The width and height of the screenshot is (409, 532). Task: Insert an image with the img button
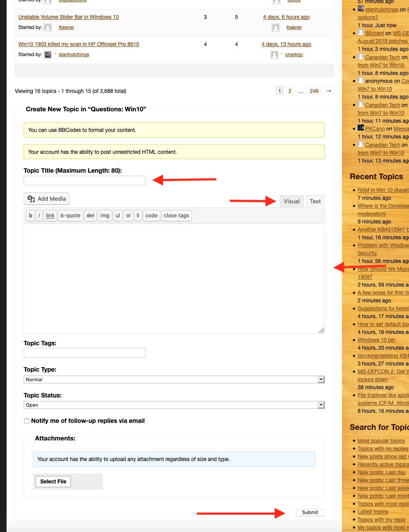(105, 216)
